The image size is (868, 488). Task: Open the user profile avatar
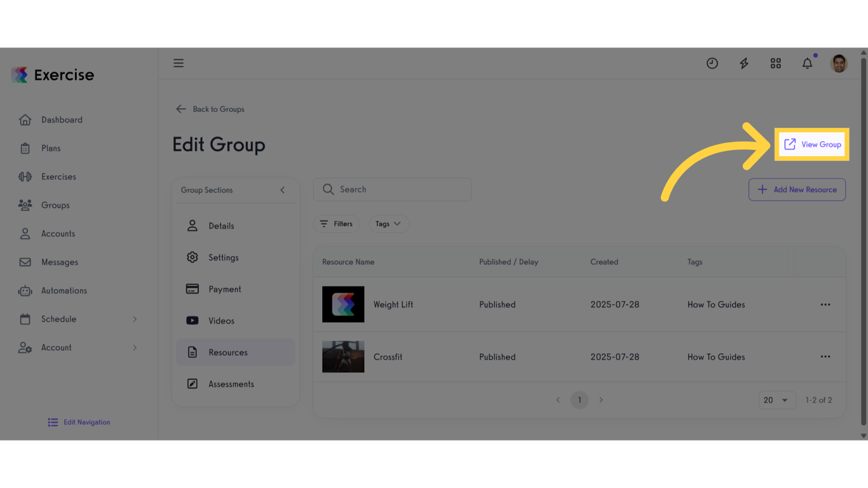(839, 63)
